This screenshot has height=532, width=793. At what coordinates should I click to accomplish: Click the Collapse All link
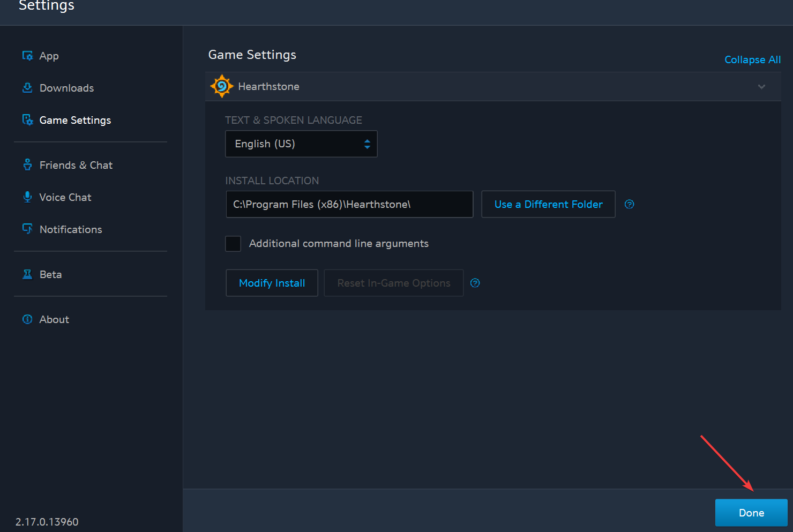[752, 59]
